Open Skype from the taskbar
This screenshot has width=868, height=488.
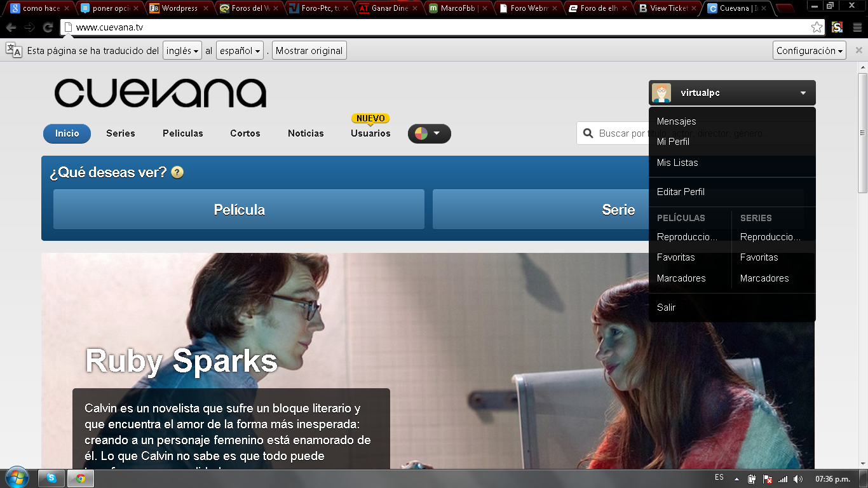pos(51,478)
